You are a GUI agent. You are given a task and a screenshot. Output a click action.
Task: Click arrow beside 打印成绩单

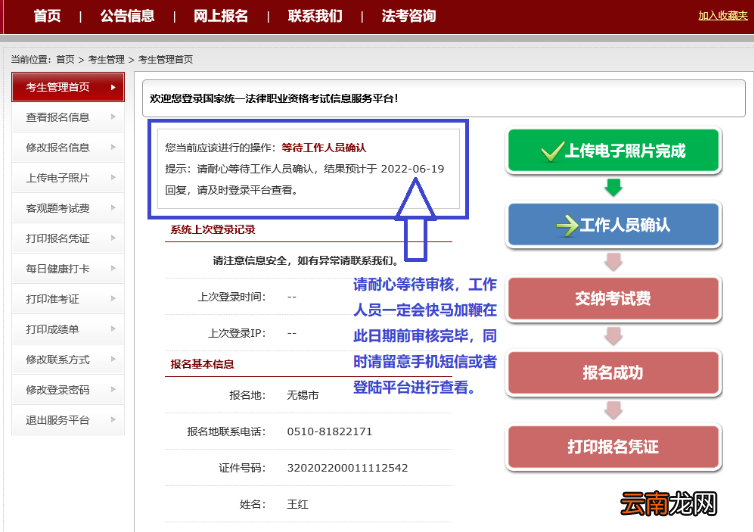tap(113, 329)
